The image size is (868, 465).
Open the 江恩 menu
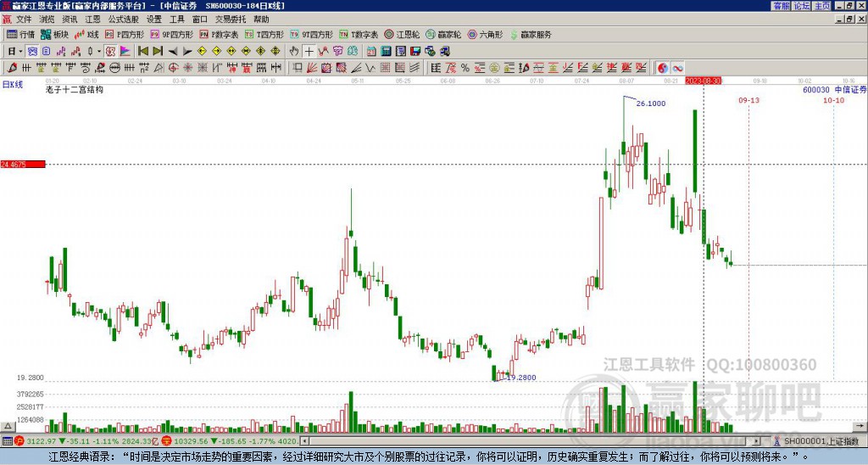(x=93, y=20)
